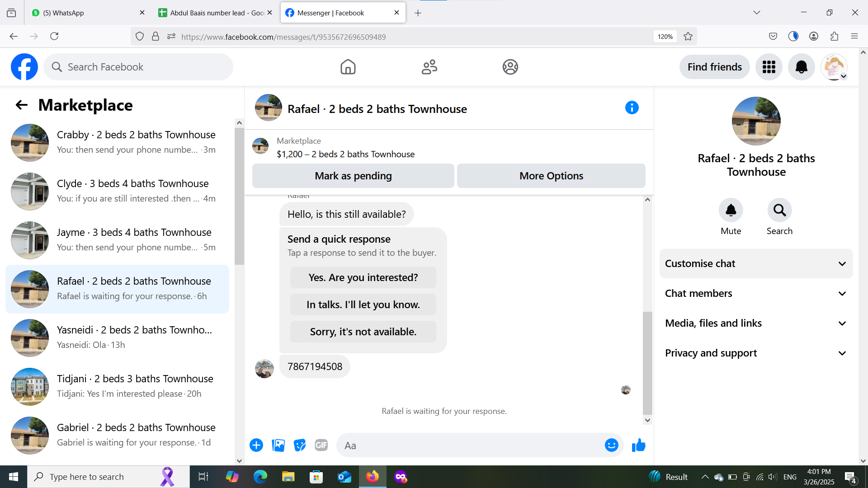Go back to the previous browser page

pyautogui.click(x=14, y=37)
